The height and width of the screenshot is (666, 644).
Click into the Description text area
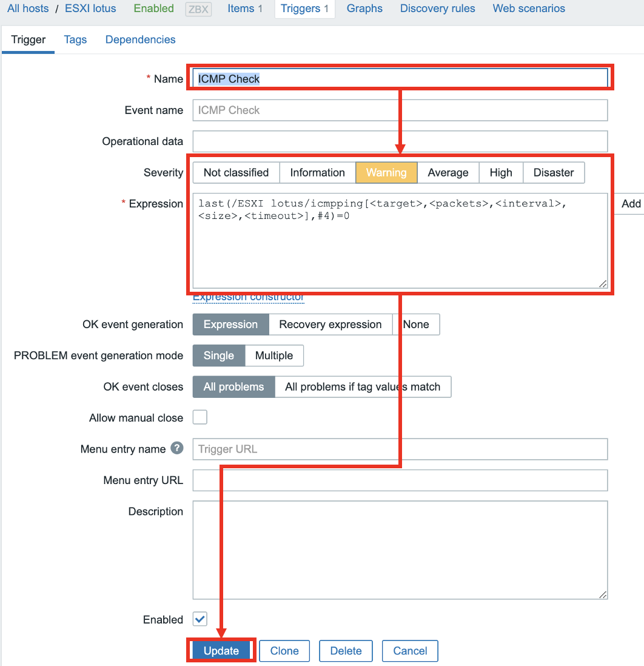coord(400,550)
